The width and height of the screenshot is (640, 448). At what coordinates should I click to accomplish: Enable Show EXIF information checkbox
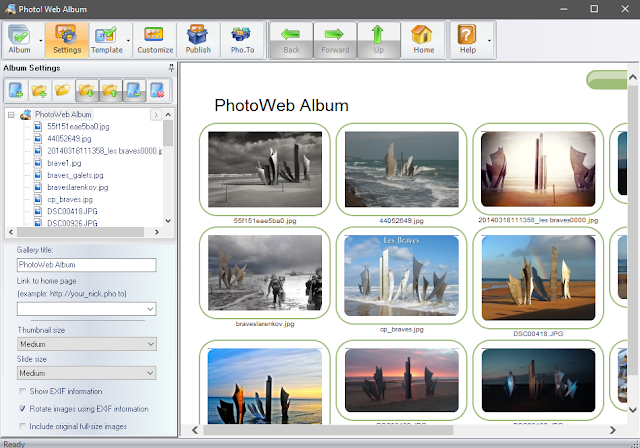click(22, 391)
